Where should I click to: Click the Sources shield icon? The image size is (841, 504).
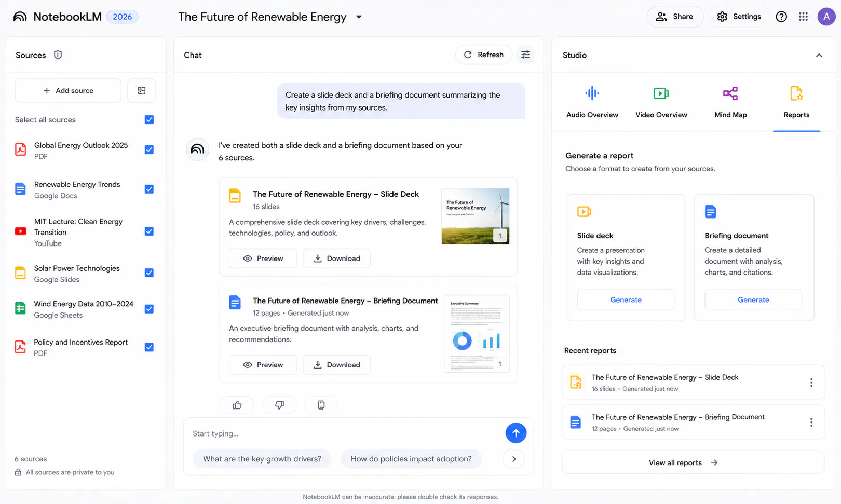(58, 55)
